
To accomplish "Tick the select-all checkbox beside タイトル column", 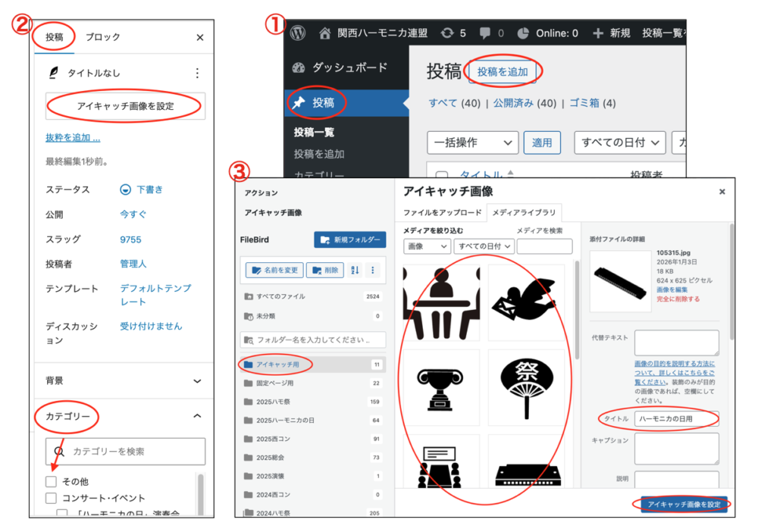I will 441,175.
